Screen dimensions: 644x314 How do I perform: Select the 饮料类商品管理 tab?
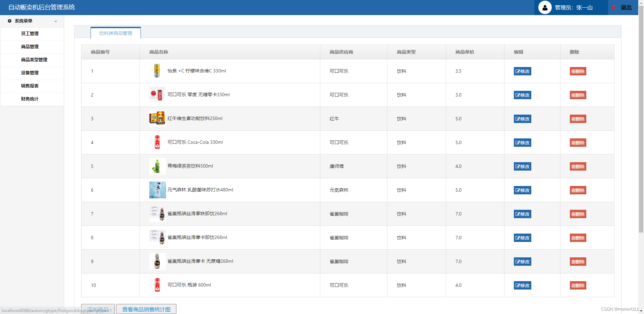(x=116, y=33)
